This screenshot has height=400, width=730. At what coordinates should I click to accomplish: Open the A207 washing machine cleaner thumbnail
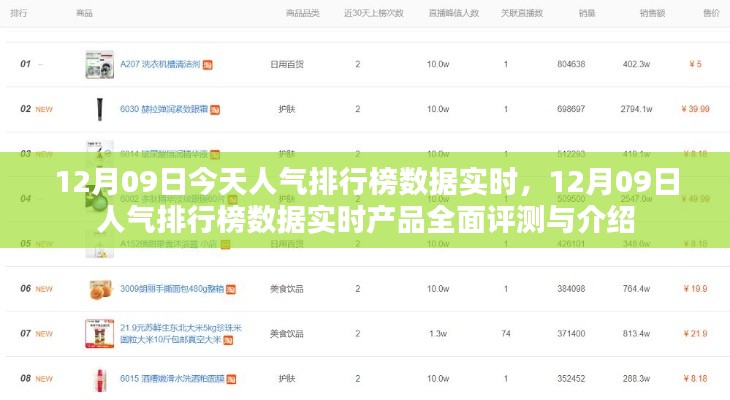100,65
